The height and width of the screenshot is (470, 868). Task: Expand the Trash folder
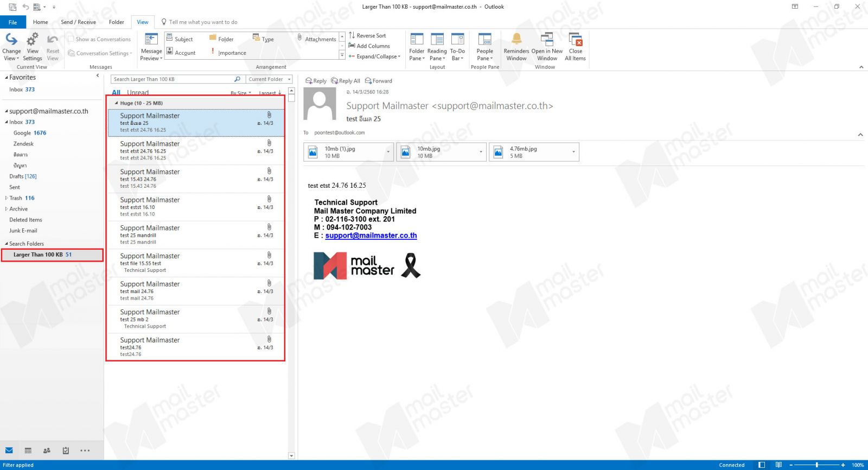[7, 198]
